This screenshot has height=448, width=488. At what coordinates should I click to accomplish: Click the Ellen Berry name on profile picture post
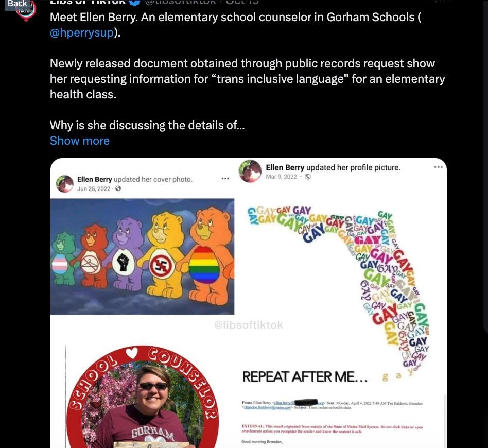click(x=285, y=167)
